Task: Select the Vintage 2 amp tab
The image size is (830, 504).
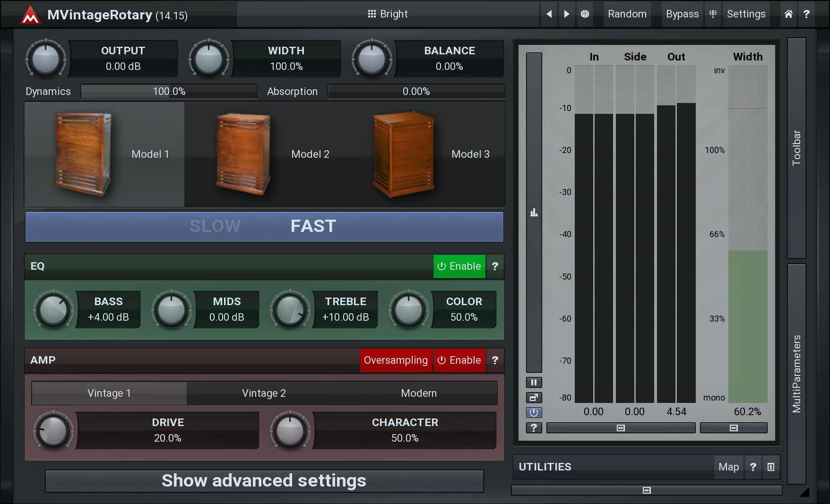Action: point(264,393)
